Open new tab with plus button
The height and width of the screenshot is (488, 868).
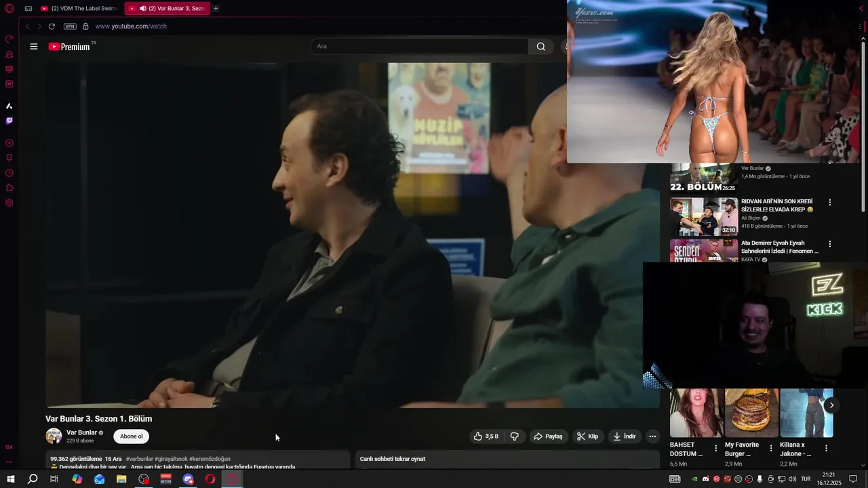pyautogui.click(x=216, y=9)
